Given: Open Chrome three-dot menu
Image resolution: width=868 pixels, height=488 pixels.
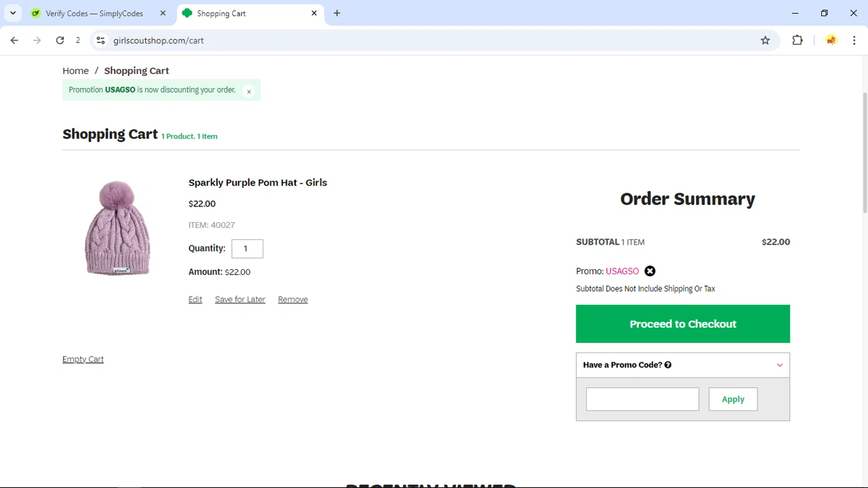Looking at the screenshot, I should pyautogui.click(x=854, y=41).
